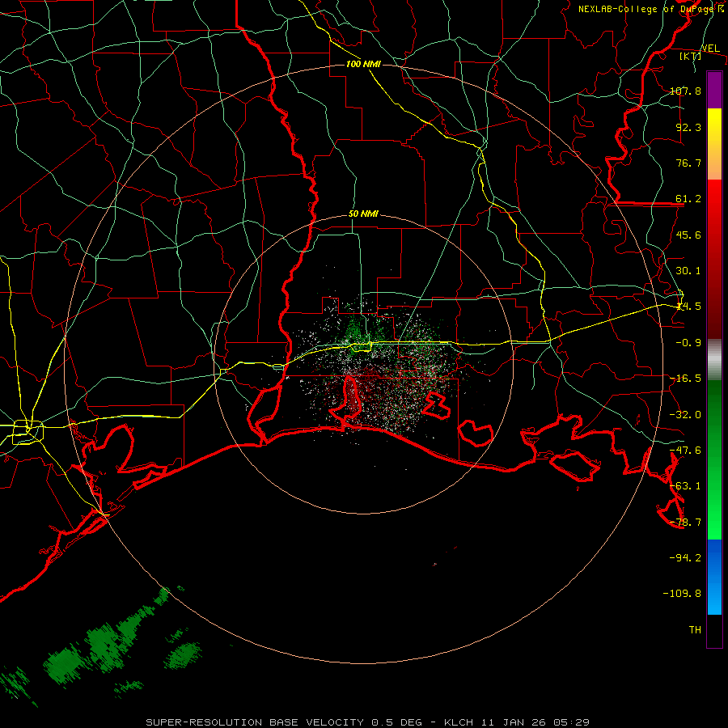
Task: Click the -16.5 scale label
Action: (x=685, y=379)
